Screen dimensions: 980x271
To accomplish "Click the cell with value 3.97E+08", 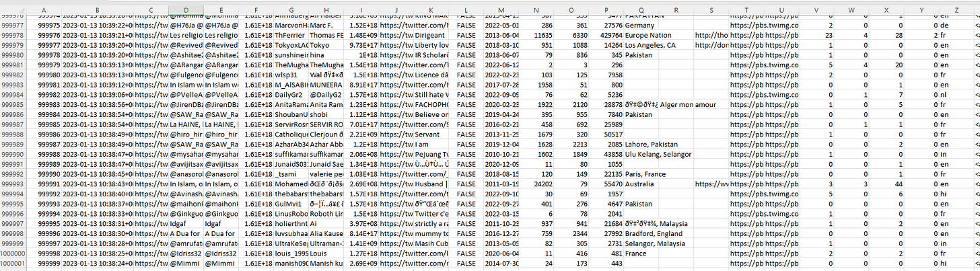I will 361,223.
